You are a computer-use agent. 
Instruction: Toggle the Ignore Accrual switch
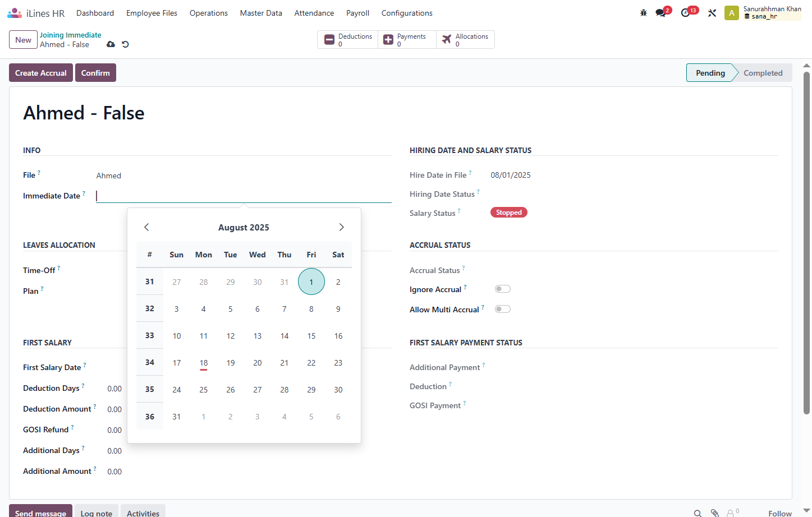pos(503,289)
